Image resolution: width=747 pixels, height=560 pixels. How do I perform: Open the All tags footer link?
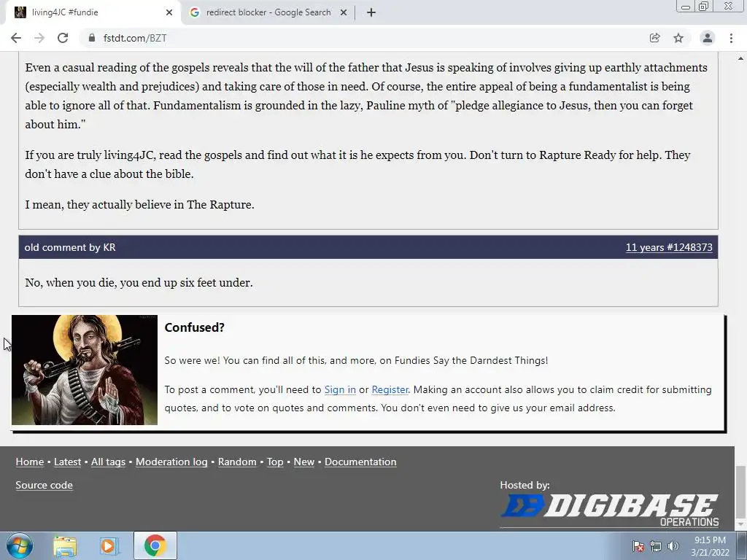[x=108, y=462]
